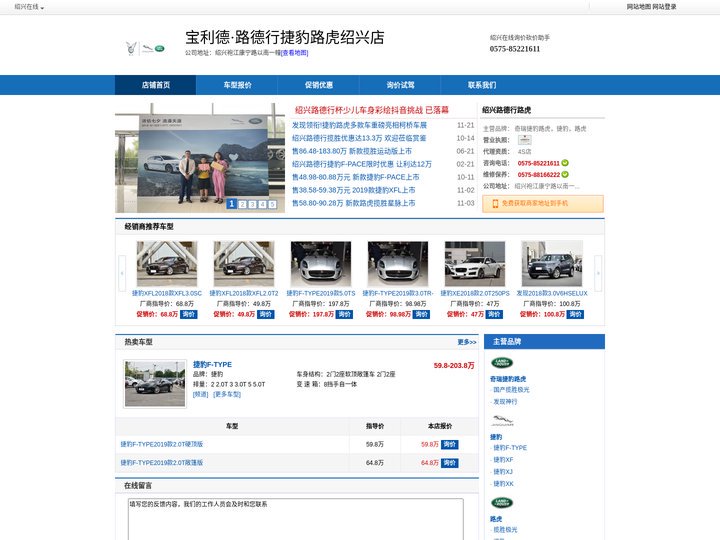Click 更多>> in hot-selling models

coord(467,342)
